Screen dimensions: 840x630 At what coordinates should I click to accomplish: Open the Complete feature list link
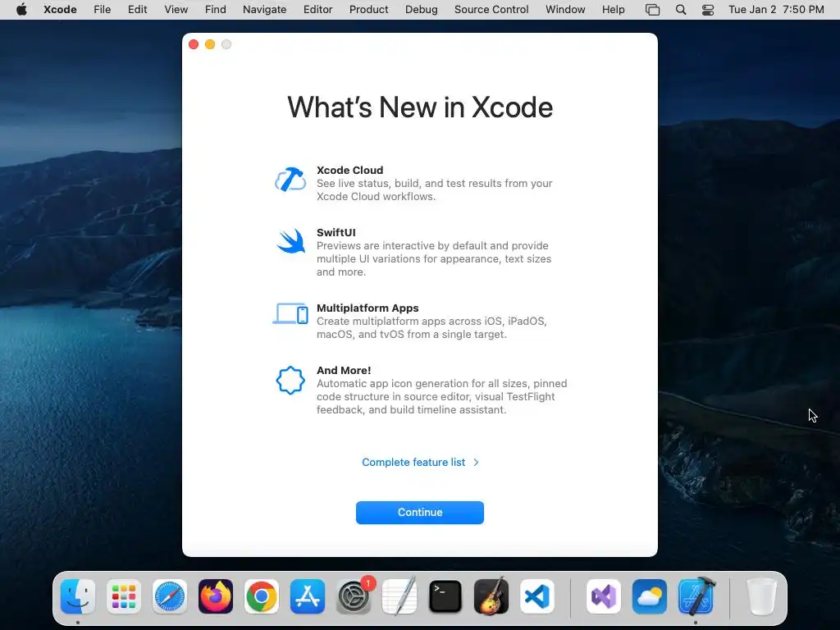click(x=413, y=463)
